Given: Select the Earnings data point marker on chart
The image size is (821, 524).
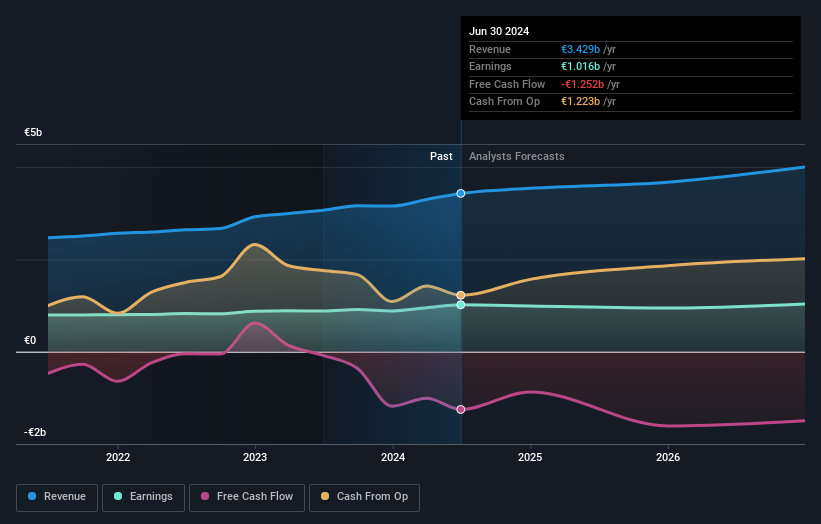Looking at the screenshot, I should point(461,305).
